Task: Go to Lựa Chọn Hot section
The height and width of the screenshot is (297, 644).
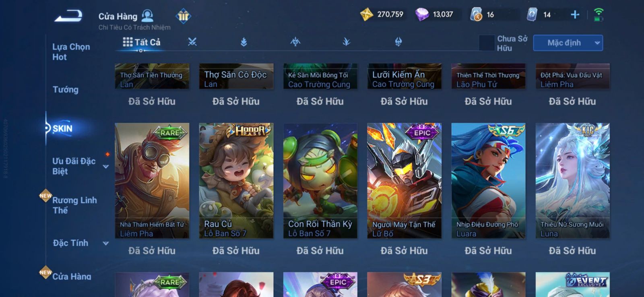Action: point(71,52)
